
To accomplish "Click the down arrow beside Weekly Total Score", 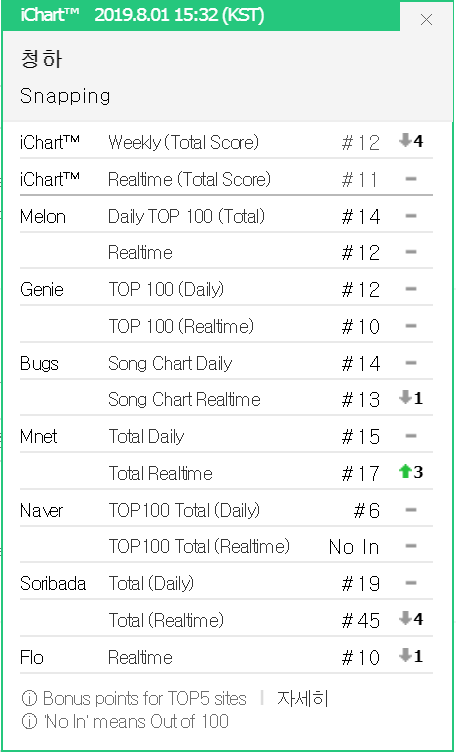I will point(405,141).
